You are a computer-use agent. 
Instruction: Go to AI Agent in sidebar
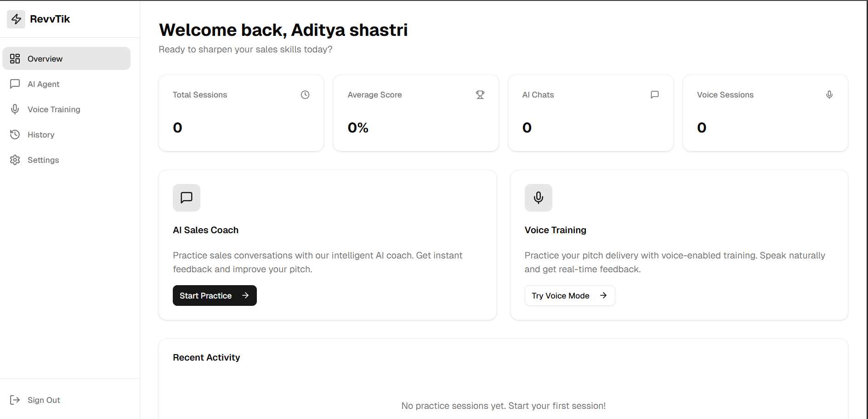(x=44, y=84)
